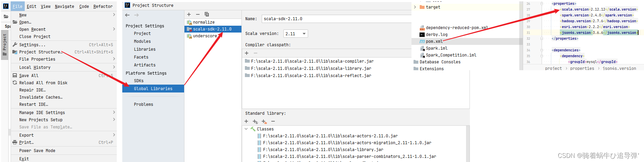Click the Spark_Competition.iml file icon
644x162 pixels.
(x=423, y=55)
